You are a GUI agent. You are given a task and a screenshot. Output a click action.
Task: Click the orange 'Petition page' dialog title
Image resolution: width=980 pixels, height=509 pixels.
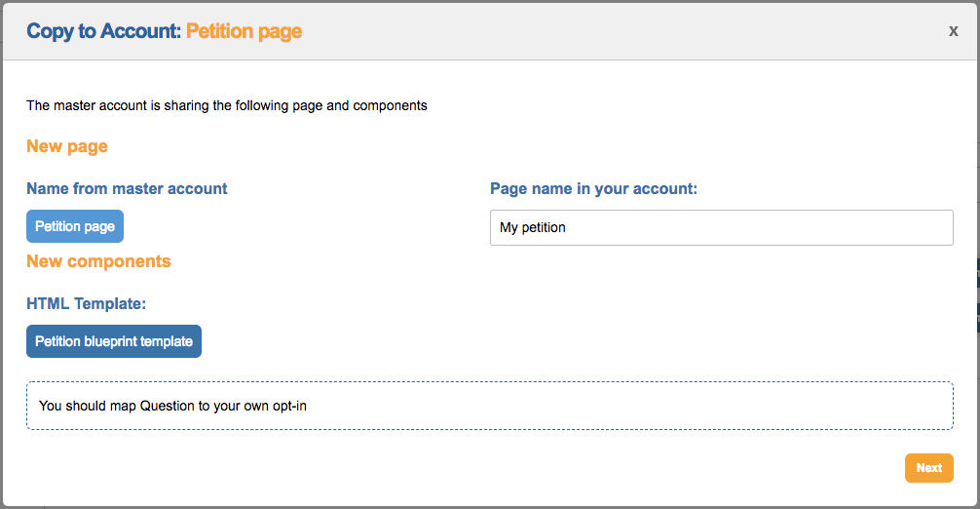tap(244, 31)
